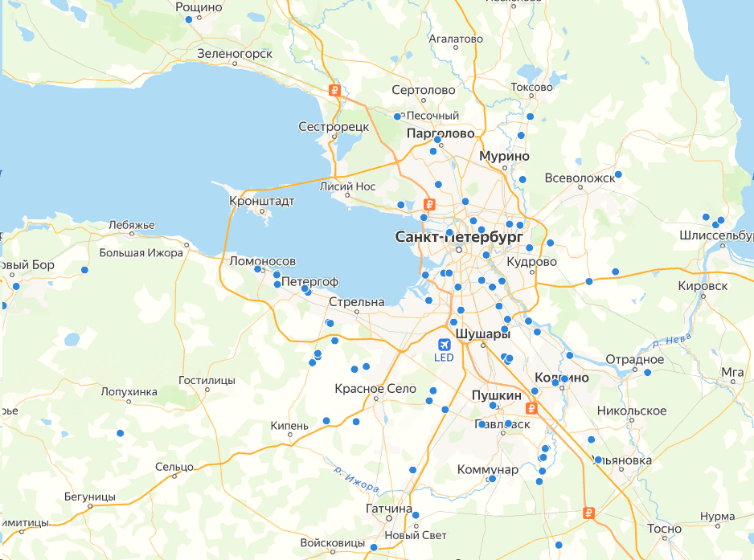The image size is (754, 560).
Task: Click the Токсово label
Action: [532, 88]
